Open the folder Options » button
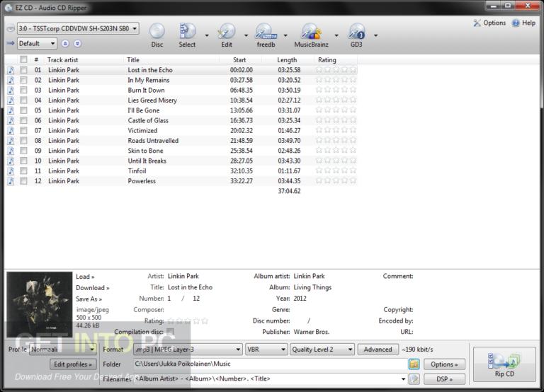544x392 pixels. click(x=444, y=364)
